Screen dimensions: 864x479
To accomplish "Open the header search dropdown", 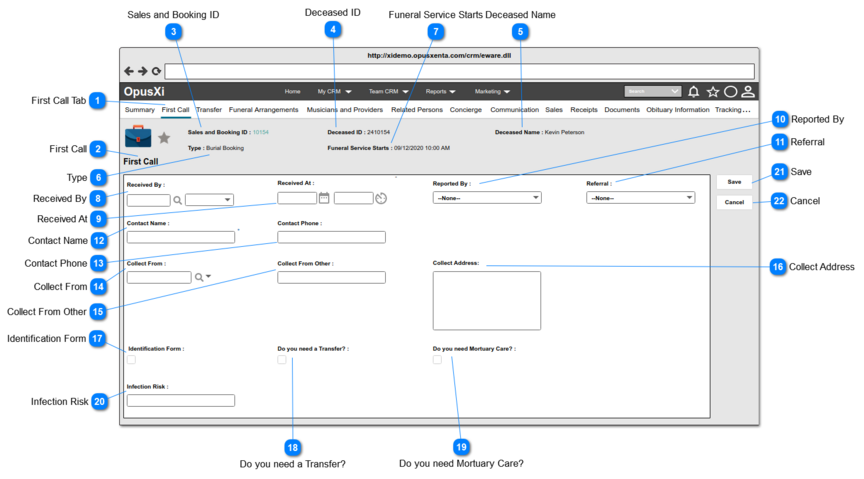I will 675,92.
